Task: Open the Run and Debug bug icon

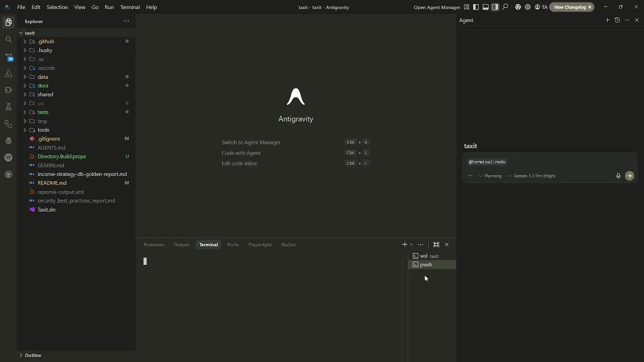Action: point(8,141)
